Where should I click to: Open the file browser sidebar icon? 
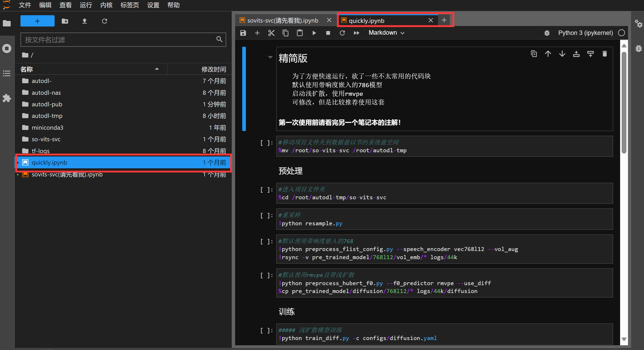[x=7, y=24]
